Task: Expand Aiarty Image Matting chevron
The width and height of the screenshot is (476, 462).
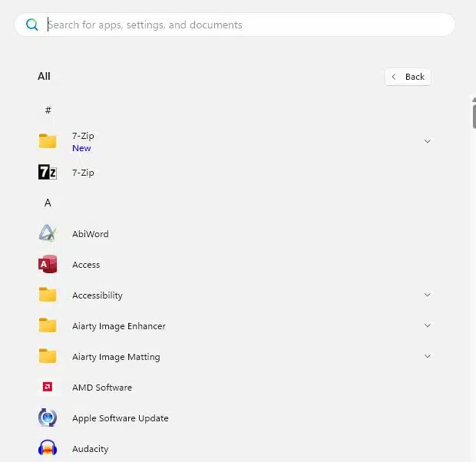Action: pyautogui.click(x=428, y=356)
